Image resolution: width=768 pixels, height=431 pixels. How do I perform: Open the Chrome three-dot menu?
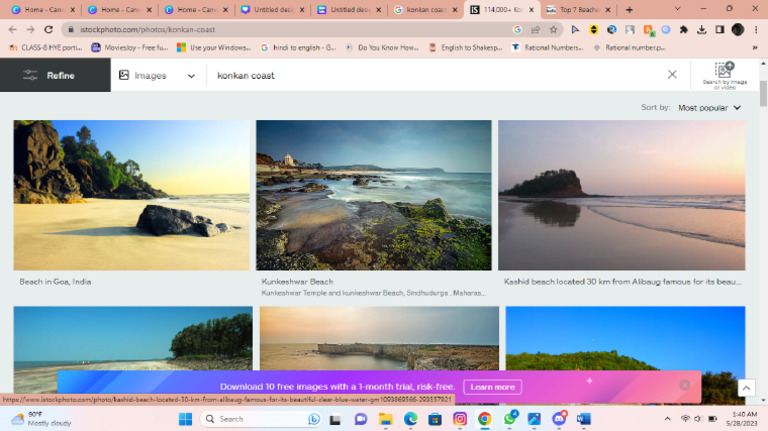pyautogui.click(x=756, y=30)
